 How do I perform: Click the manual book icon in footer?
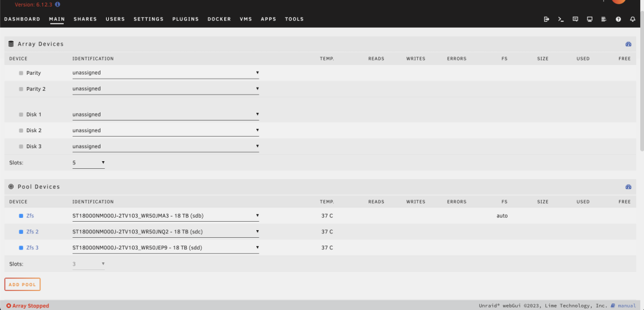coord(613,306)
